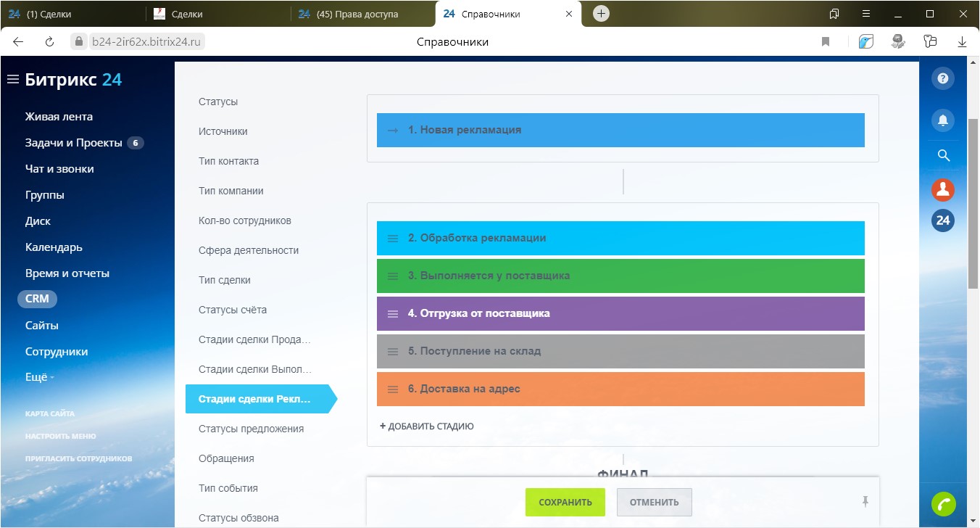Click the Карта сайта link

(50, 413)
